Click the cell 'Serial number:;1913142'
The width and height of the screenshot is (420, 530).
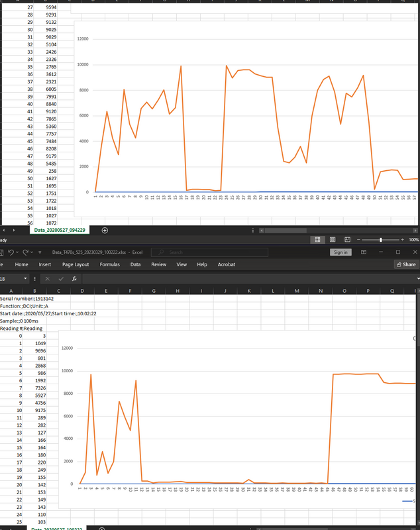click(26, 299)
